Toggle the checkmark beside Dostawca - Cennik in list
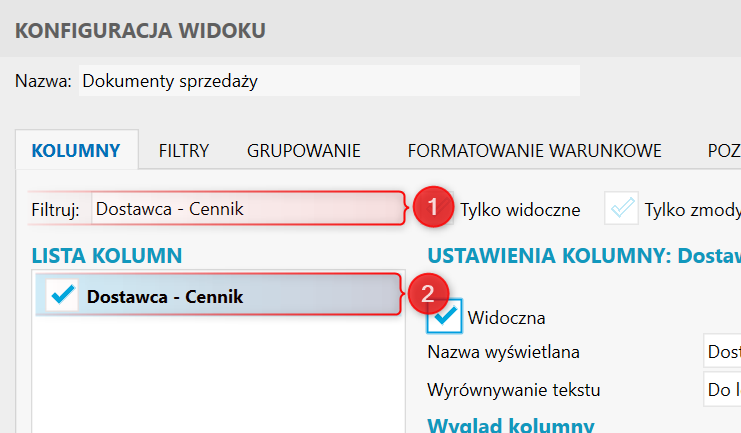 (x=62, y=296)
